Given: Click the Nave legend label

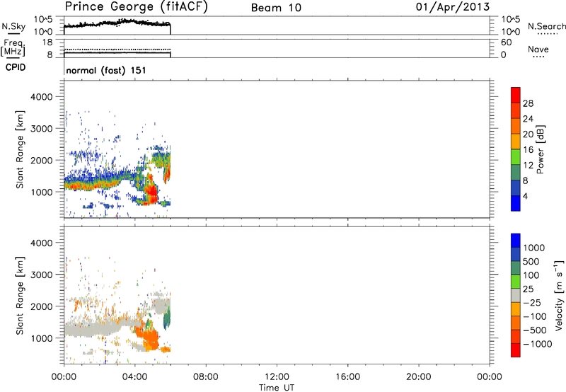Looking at the screenshot, I should [538, 49].
